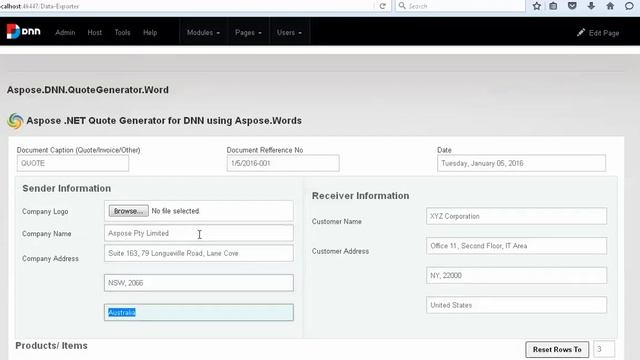Open the Admin menu
Image resolution: width=640 pixels, height=360 pixels.
coord(65,32)
